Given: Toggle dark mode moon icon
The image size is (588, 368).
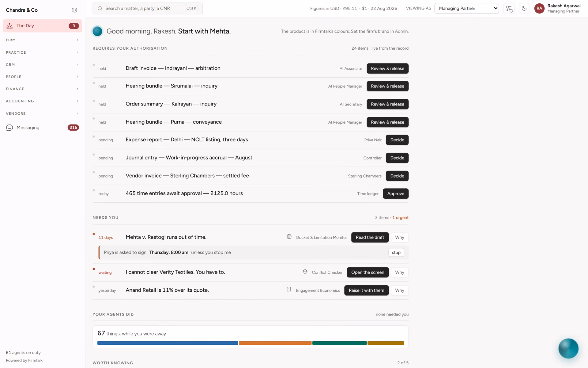Looking at the screenshot, I should pos(524,9).
